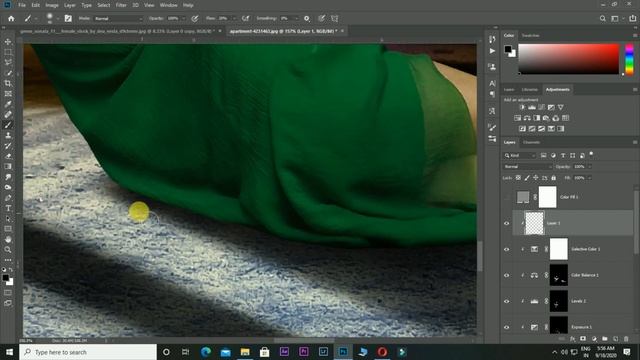Viewport: 640px width, 360px height.
Task: Hide Layer 1 visibility eye
Action: coord(507,223)
